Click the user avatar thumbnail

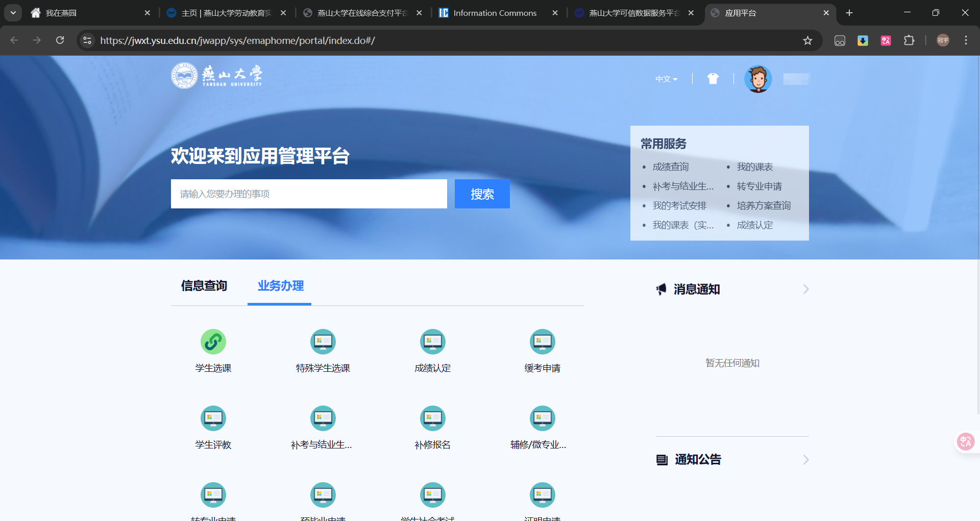point(758,79)
